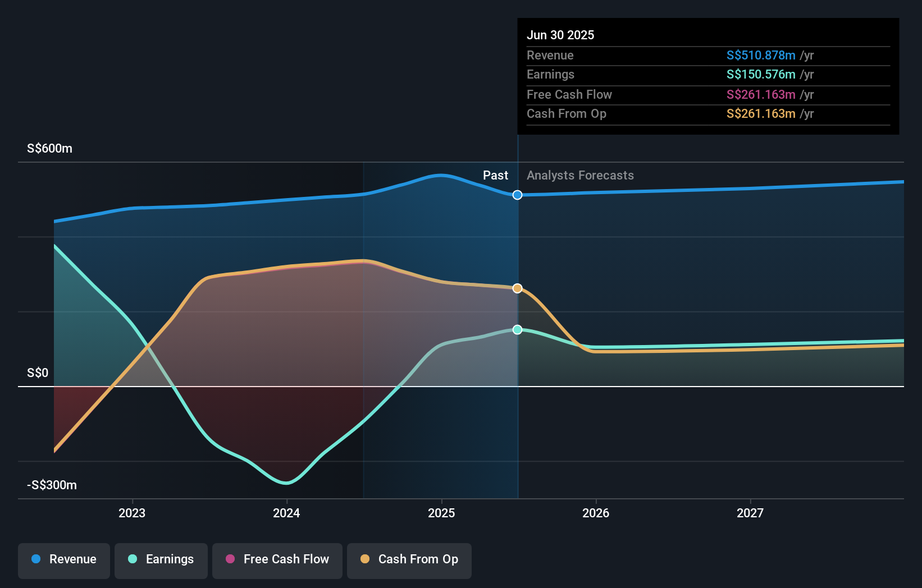
Task: Toggle the Free Cash Flow series visibility
Action: click(277, 561)
